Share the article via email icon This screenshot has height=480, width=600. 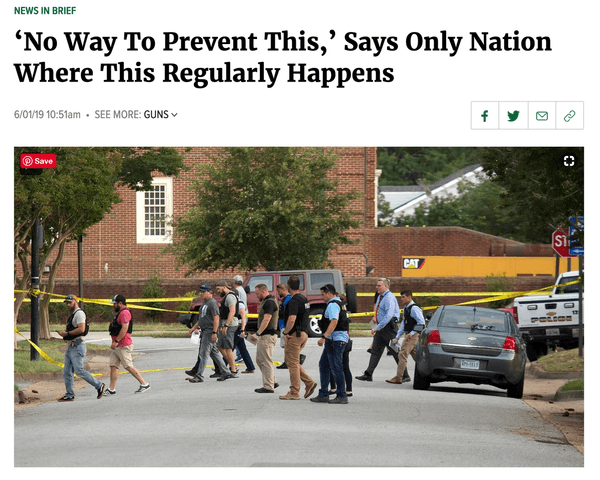[541, 116]
